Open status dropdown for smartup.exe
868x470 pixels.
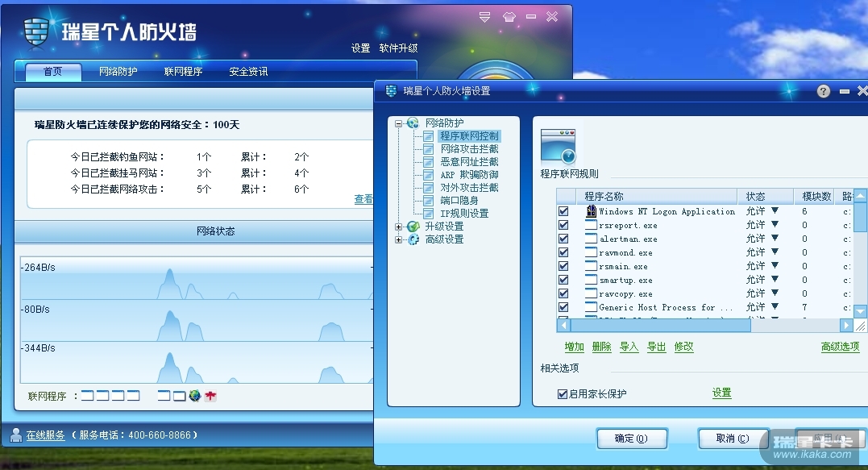click(775, 279)
